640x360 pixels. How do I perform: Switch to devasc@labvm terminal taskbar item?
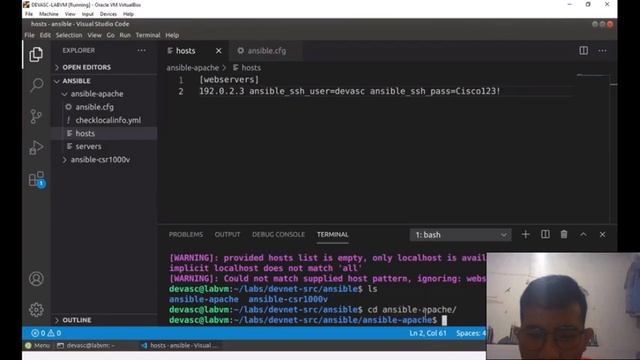87,345
